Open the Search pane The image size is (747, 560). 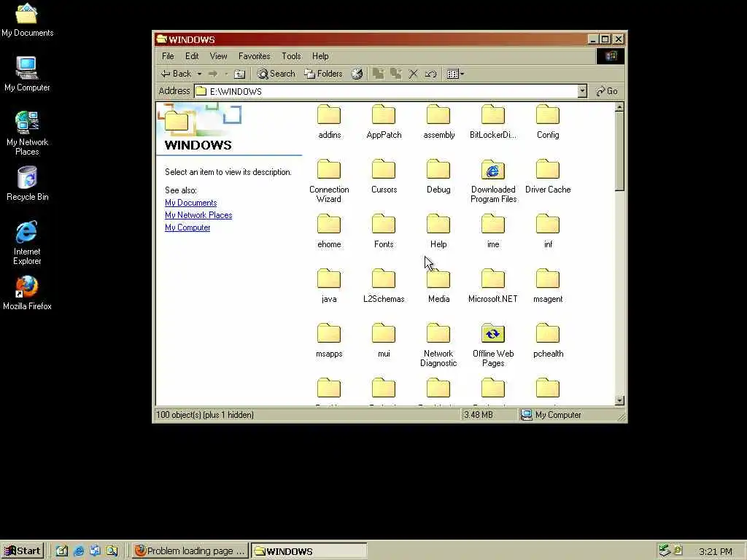pyautogui.click(x=276, y=74)
